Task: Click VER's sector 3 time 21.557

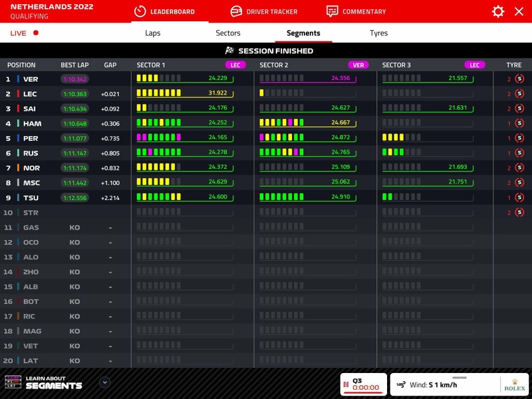Action: tap(458, 78)
